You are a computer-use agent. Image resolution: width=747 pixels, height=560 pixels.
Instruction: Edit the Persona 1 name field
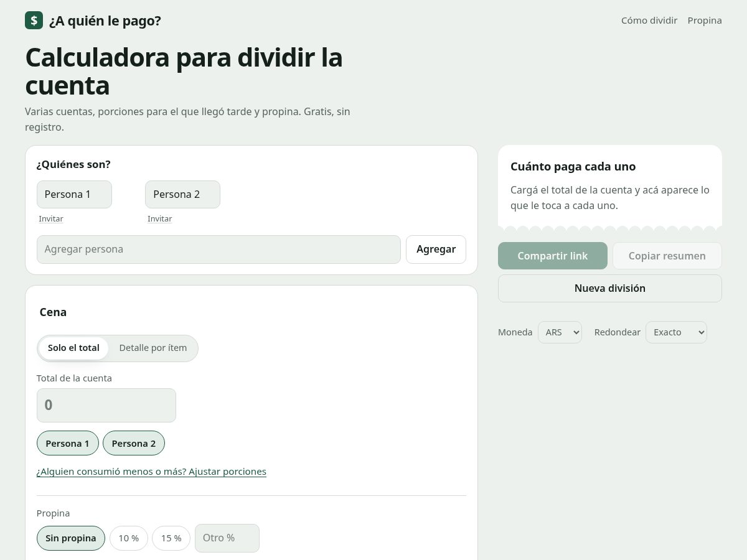[x=74, y=194]
